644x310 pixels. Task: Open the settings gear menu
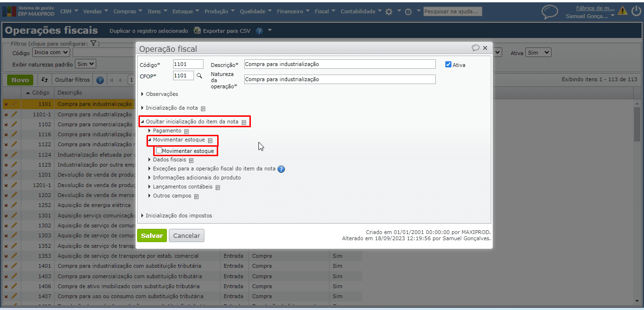pyautogui.click(x=389, y=11)
